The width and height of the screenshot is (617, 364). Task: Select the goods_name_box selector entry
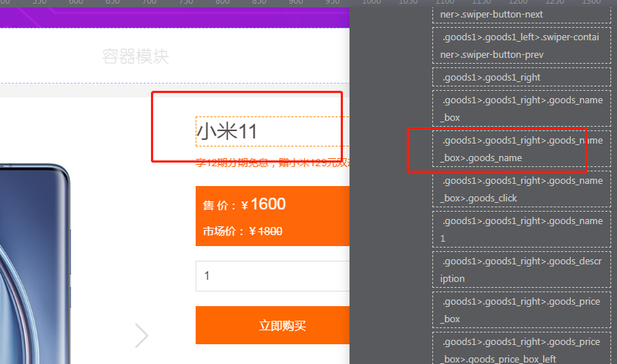coord(522,108)
